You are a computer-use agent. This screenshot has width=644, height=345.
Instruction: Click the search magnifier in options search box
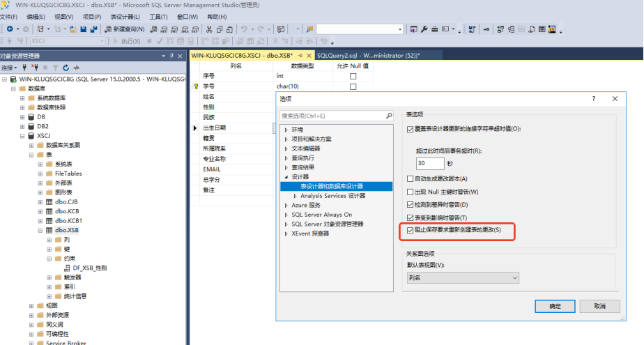(x=388, y=116)
